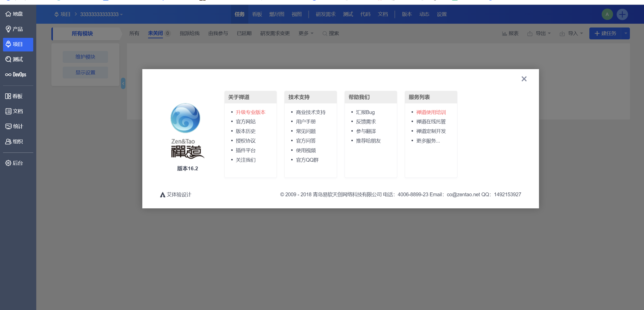
Task: Collapse the module side panel arrow
Action: (123, 83)
